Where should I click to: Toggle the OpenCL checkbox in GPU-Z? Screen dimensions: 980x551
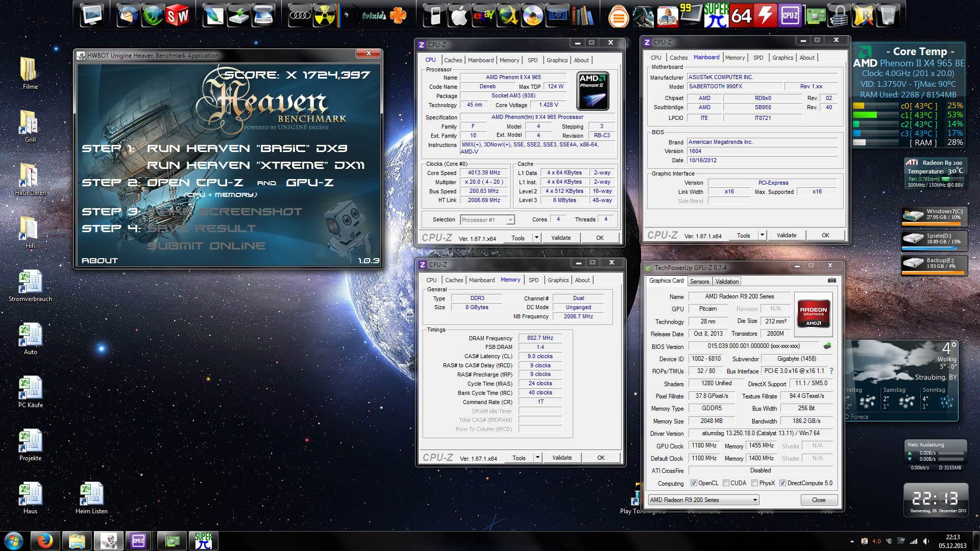tap(694, 483)
